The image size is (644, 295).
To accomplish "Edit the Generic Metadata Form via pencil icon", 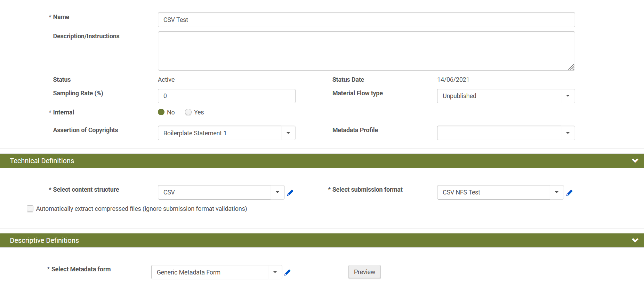I will click(x=287, y=272).
